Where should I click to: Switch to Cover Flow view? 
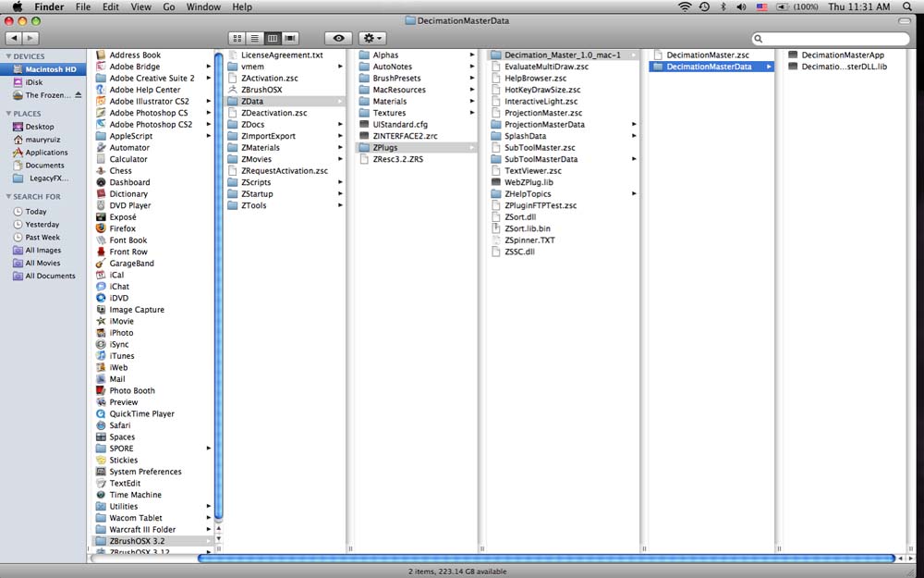(x=290, y=38)
